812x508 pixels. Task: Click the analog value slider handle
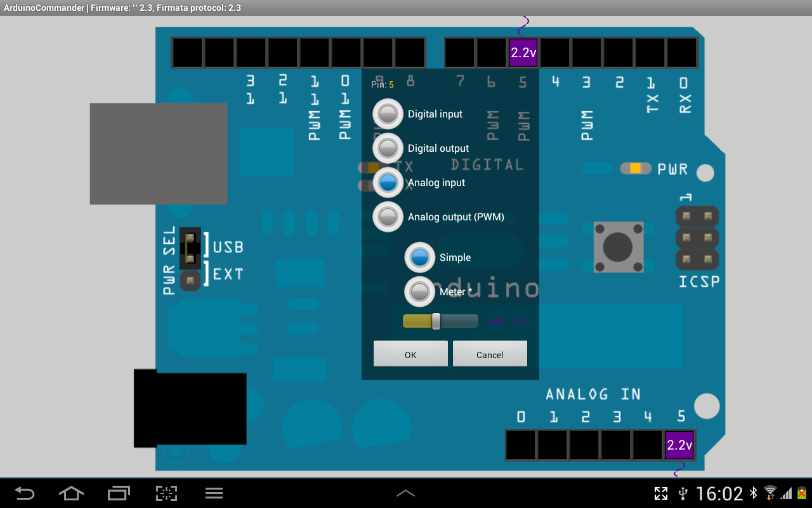coord(436,321)
